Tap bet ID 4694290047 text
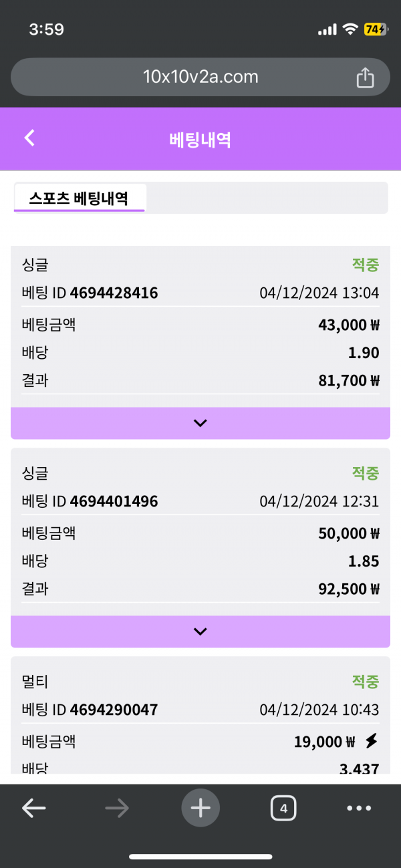This screenshot has height=868, width=401. tap(114, 710)
